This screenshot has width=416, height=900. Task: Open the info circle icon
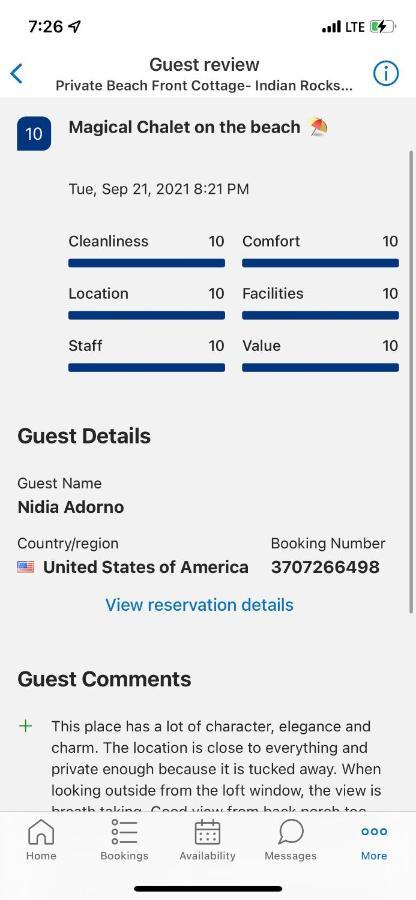[386, 73]
